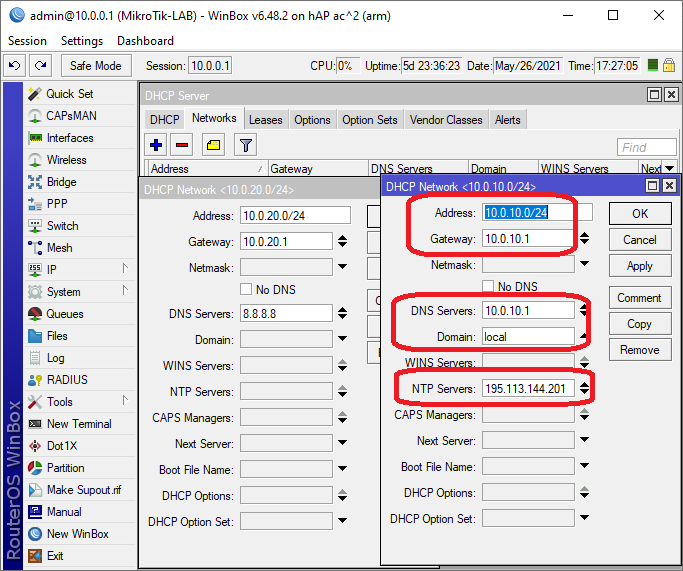Click Apply in DHCP Network dialog
Viewport: 683px width, 571px height.
tap(640, 266)
